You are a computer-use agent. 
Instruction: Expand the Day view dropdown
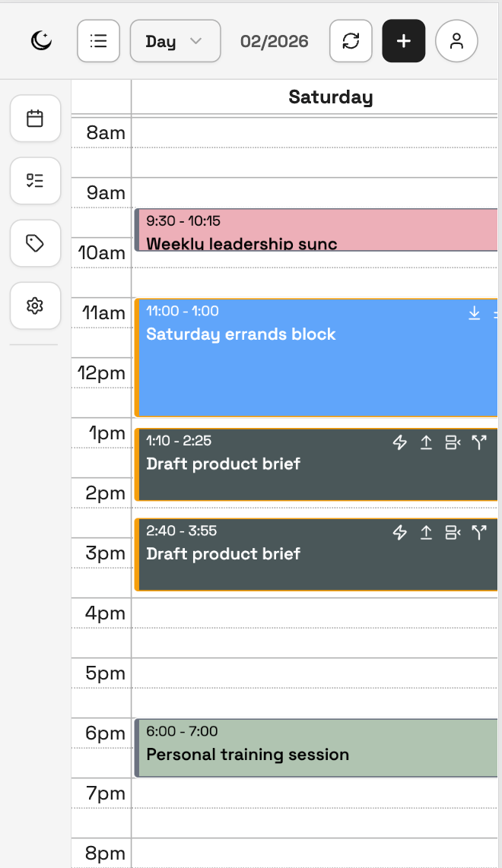(175, 41)
